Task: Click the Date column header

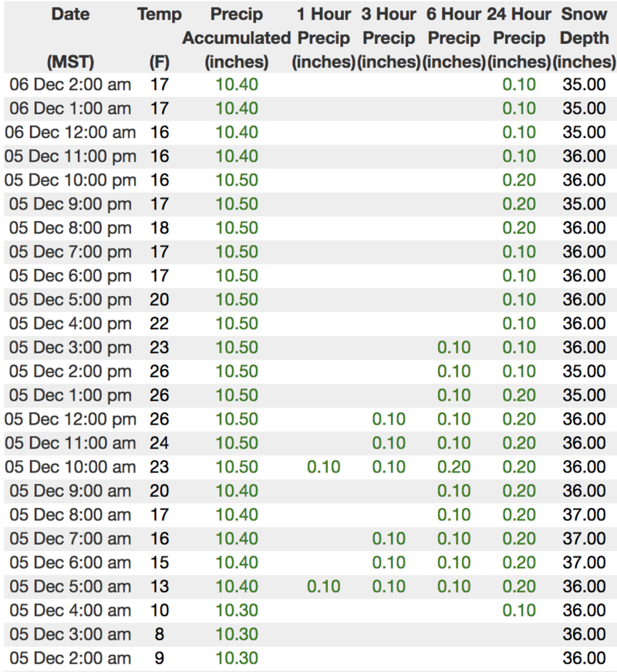Action: tap(69, 14)
